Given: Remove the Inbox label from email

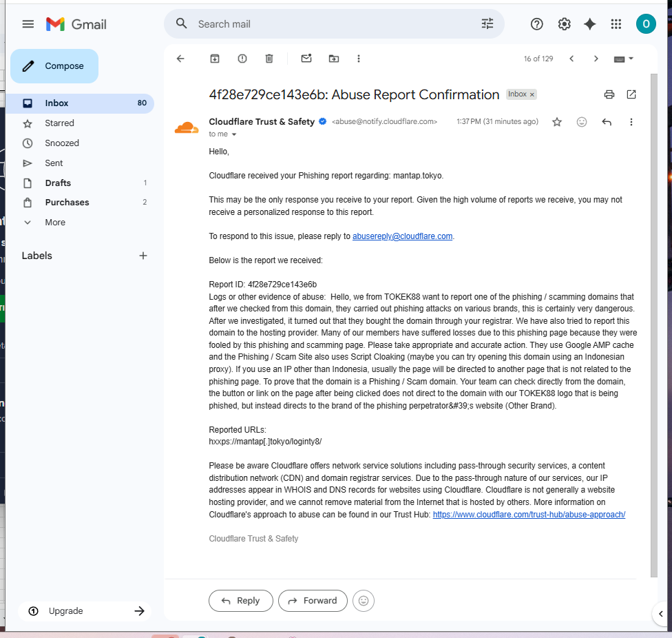Looking at the screenshot, I should tap(532, 94).
